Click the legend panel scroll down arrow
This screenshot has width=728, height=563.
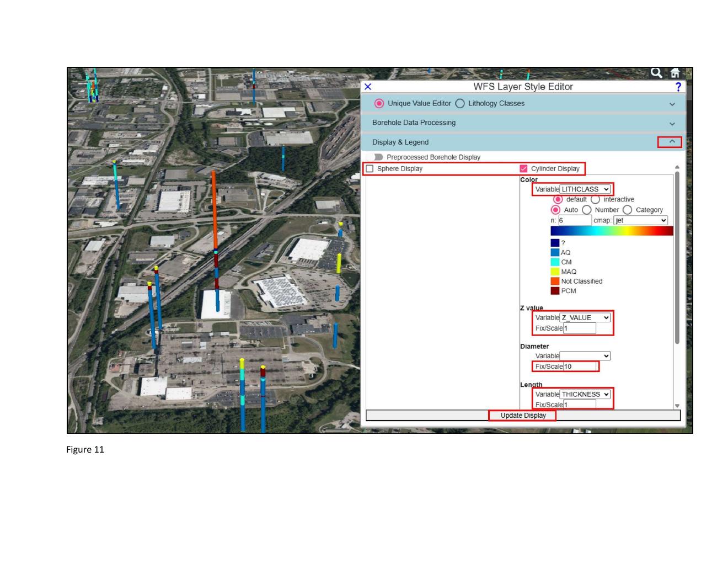tap(677, 406)
